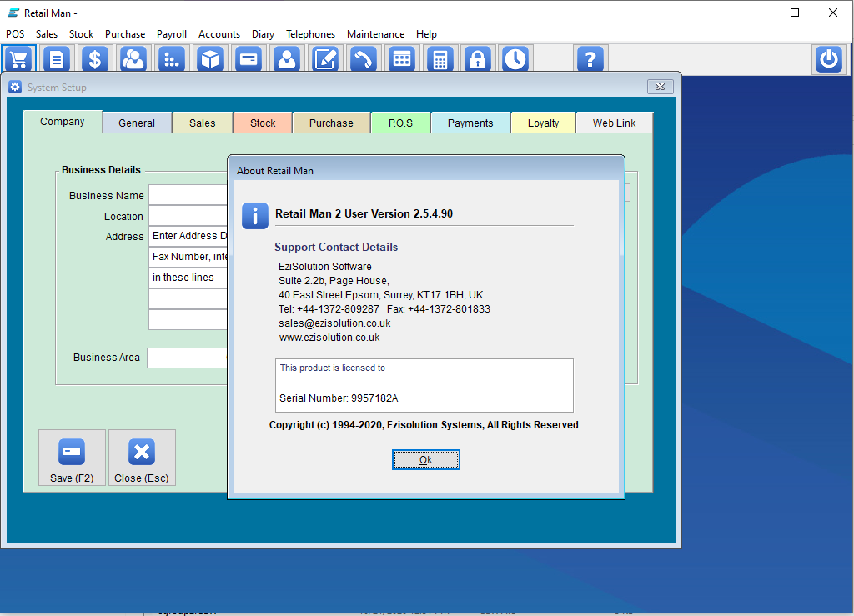Switch to the Loyalty tab
854x616 pixels.
point(544,123)
